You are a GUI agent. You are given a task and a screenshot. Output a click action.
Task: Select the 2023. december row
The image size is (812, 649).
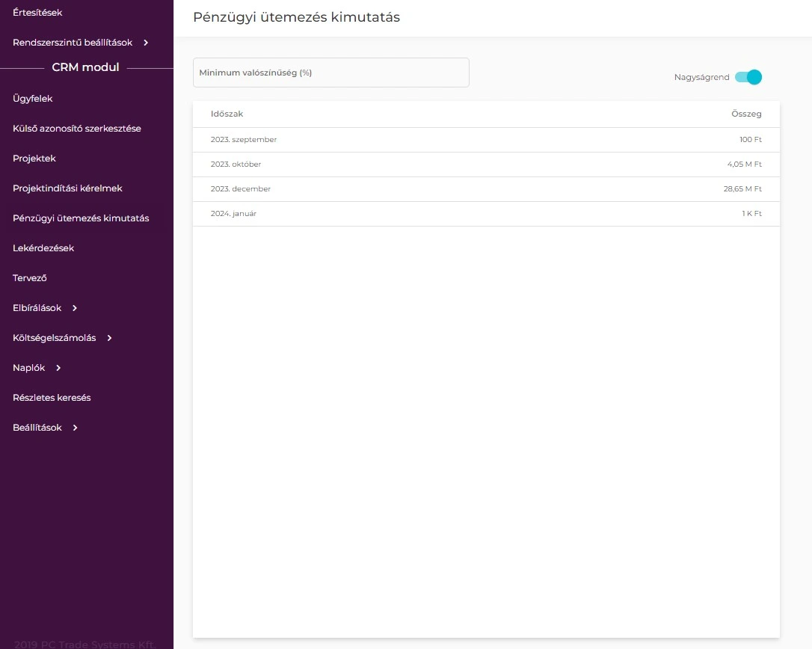pyautogui.click(x=486, y=189)
